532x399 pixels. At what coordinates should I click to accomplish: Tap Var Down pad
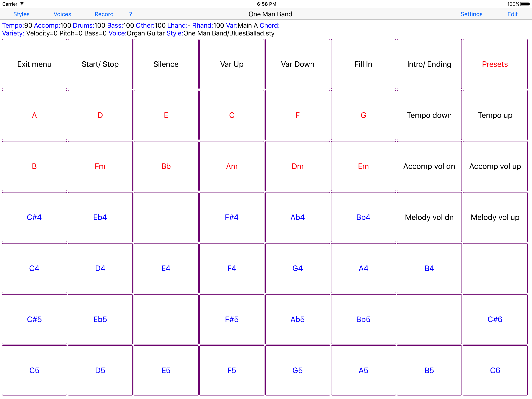click(298, 64)
